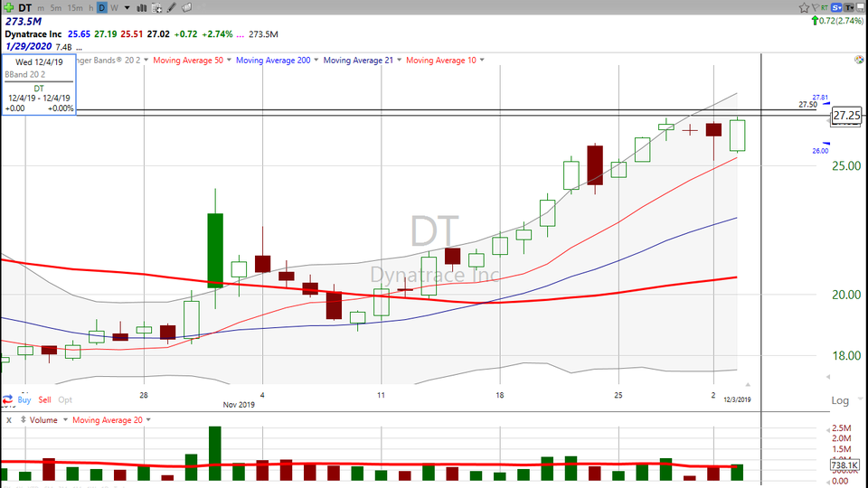
Task: Click the Dynatrace Inc company name
Action: (x=33, y=33)
